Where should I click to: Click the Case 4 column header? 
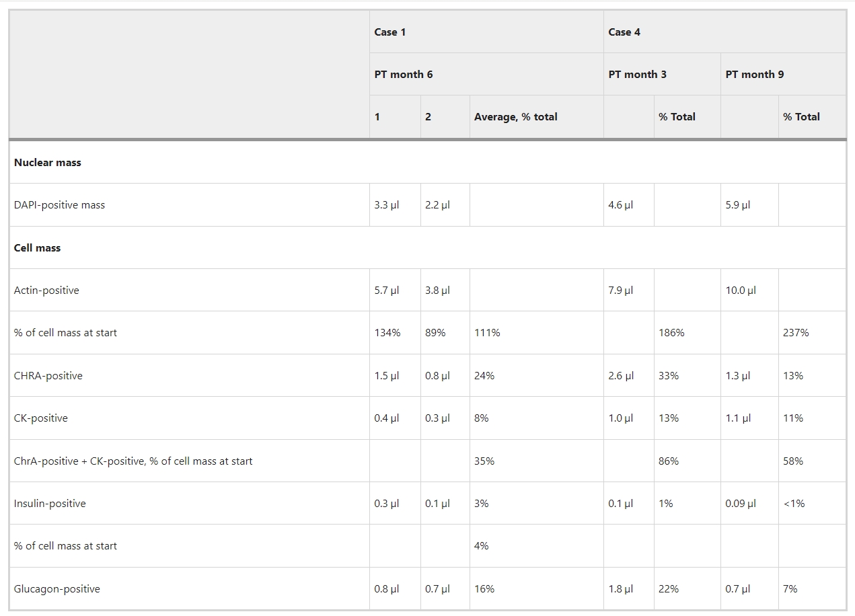pos(624,32)
